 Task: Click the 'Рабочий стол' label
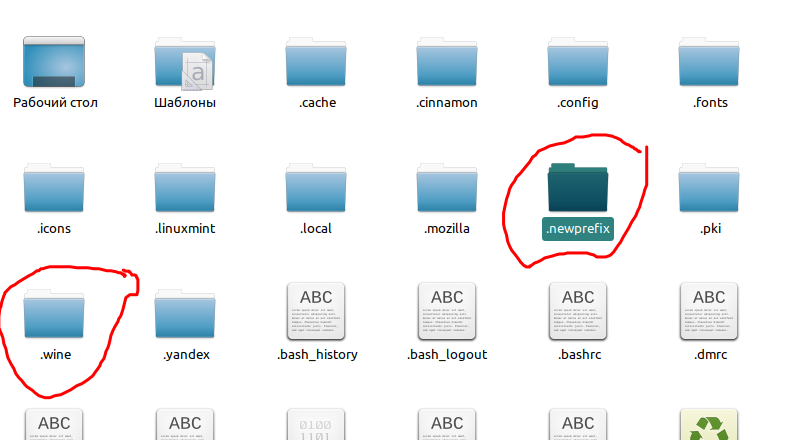(55, 102)
